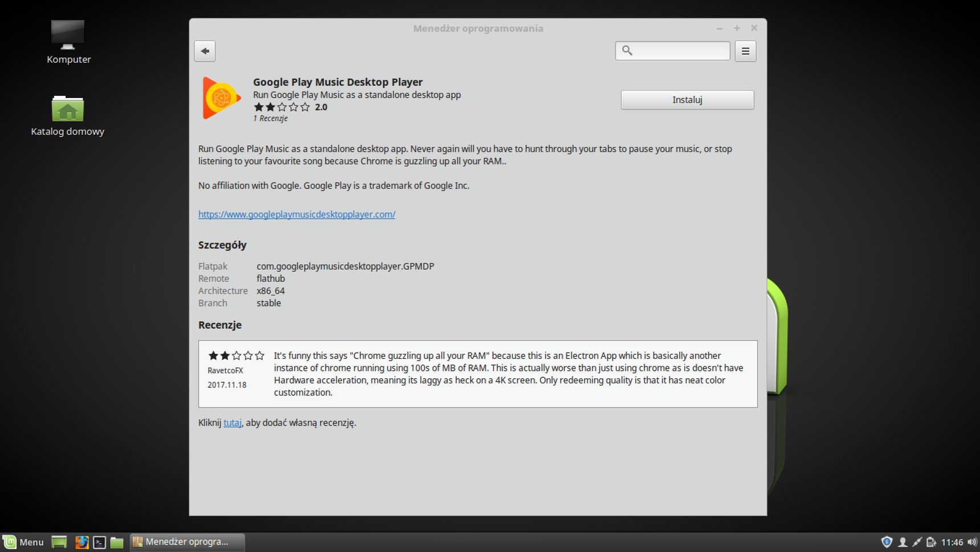980x552 pixels.
Task: Click 'tutaj' link to add review
Action: [x=232, y=423]
